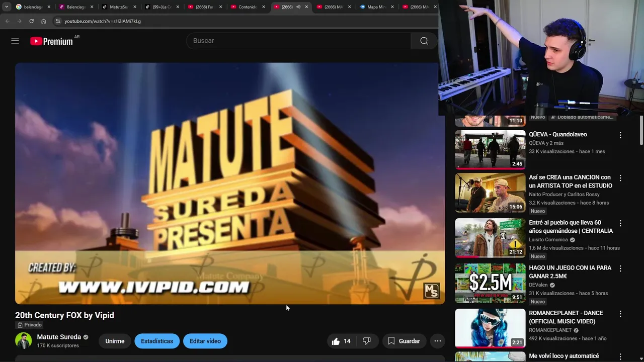Open Matute Sureda channel name link
The height and width of the screenshot is (362, 644).
pyautogui.click(x=59, y=337)
